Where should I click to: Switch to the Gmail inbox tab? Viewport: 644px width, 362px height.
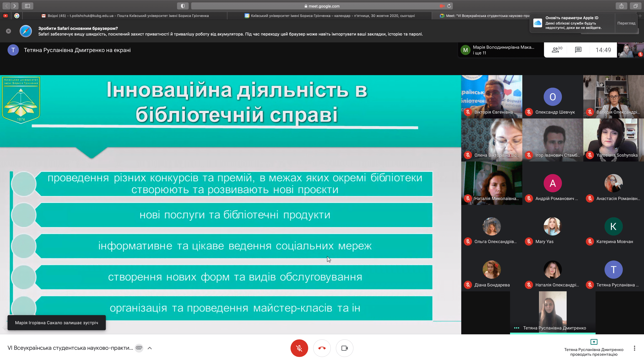tap(125, 16)
